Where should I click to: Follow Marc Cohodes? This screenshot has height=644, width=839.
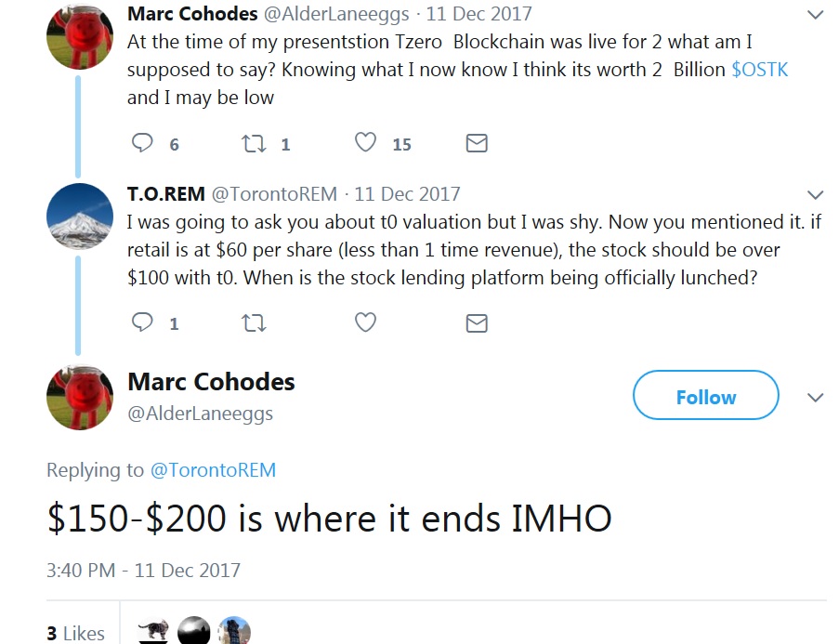pos(705,397)
